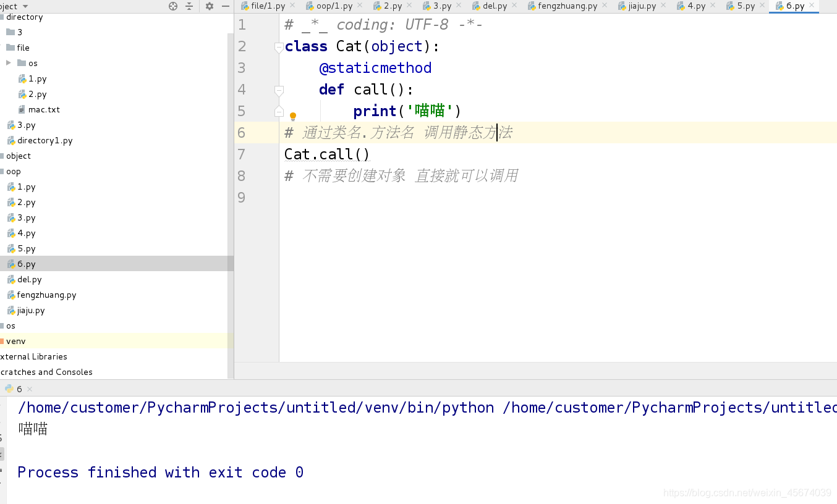
Task: Select fengzhuang.py in the Project tree
Action: coord(46,295)
